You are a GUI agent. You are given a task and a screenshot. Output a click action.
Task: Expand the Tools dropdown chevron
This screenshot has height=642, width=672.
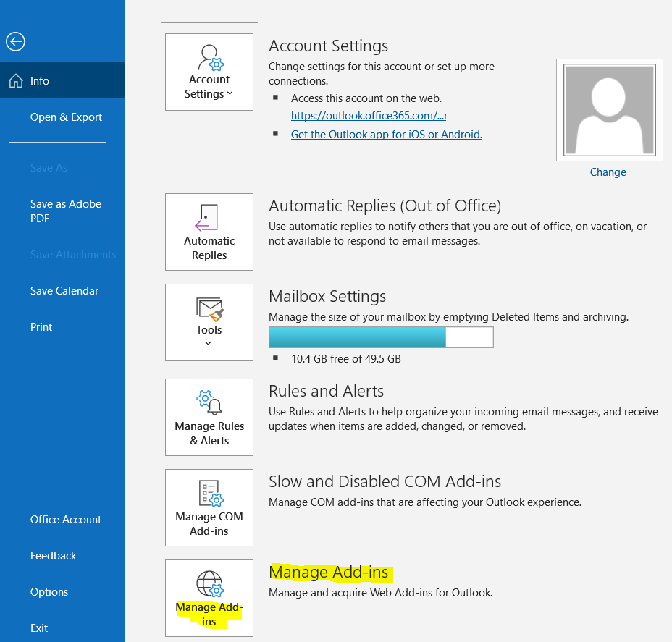(x=209, y=343)
